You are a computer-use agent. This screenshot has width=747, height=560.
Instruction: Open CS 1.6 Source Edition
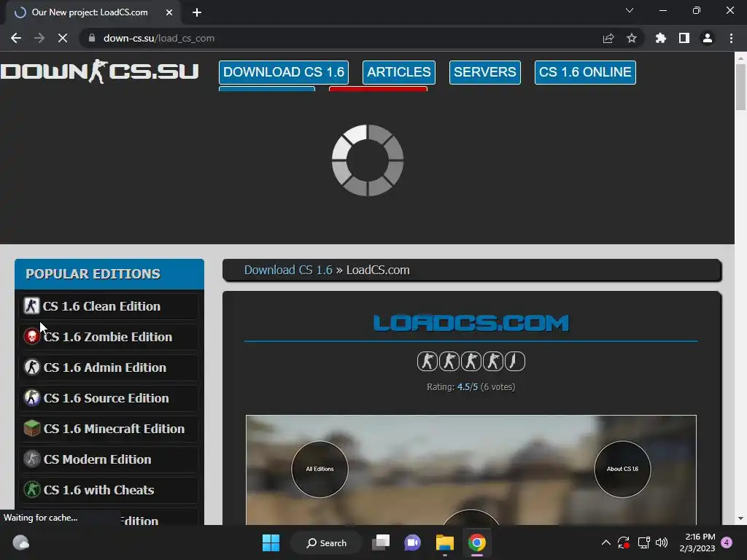coord(109,398)
